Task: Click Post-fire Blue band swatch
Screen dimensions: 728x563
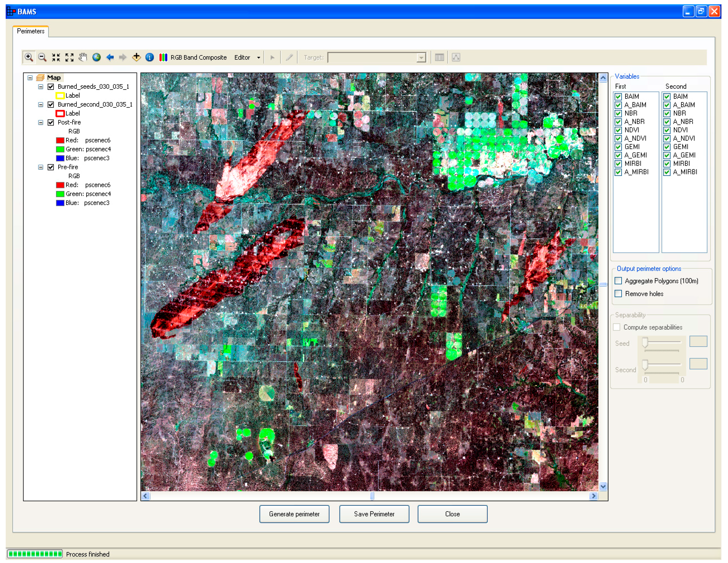Action: [60, 158]
